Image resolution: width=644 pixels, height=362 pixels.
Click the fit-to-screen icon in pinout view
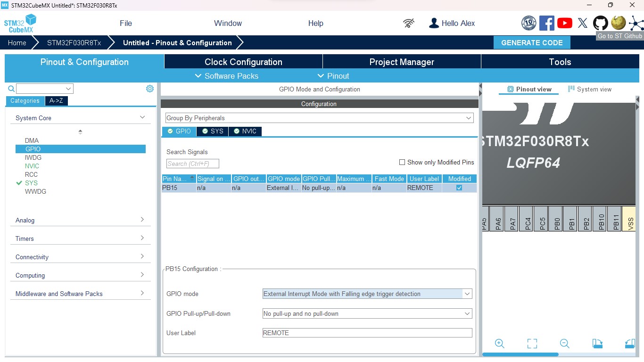click(x=532, y=344)
